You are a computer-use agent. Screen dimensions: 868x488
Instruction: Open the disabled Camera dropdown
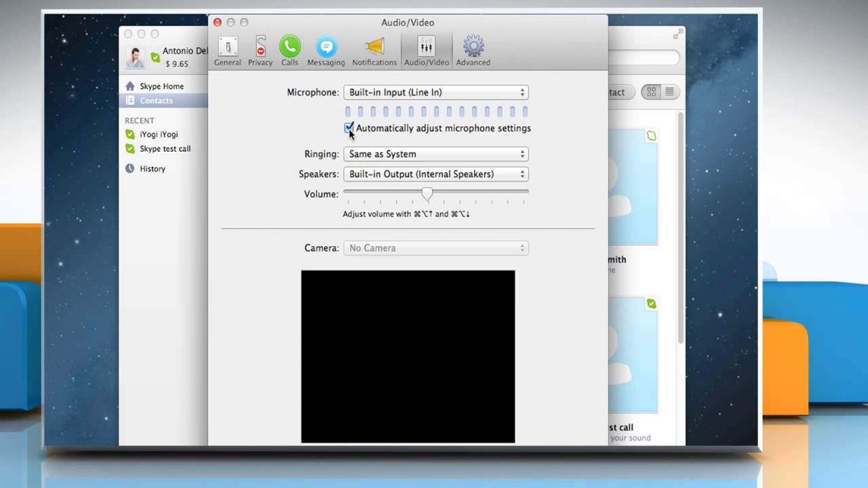click(x=436, y=248)
